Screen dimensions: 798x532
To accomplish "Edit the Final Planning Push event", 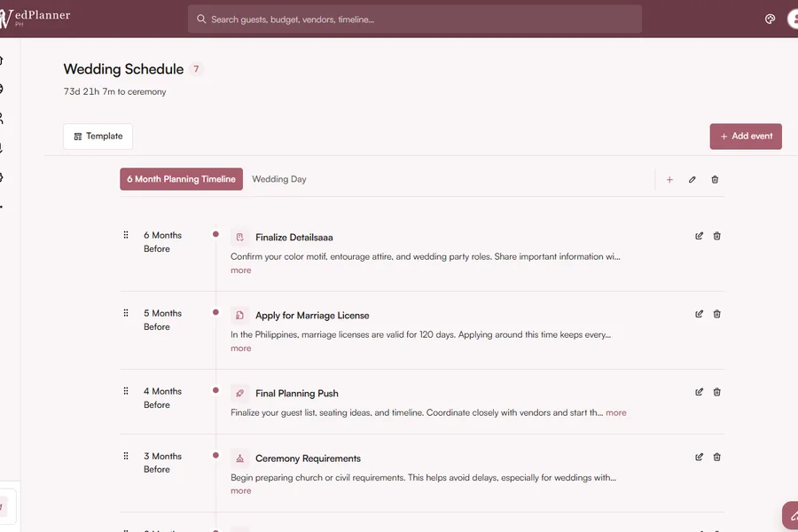I will click(x=700, y=392).
